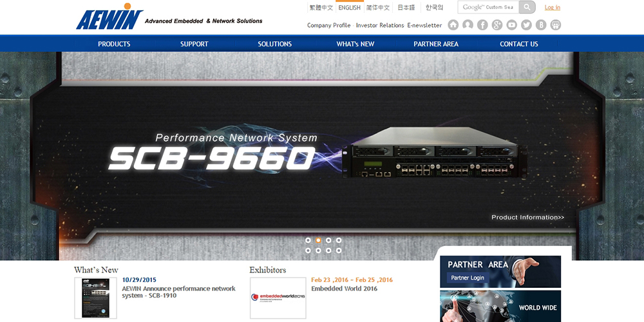The width and height of the screenshot is (644, 322).
Task: Click the What's New section heading
Action: click(96, 270)
